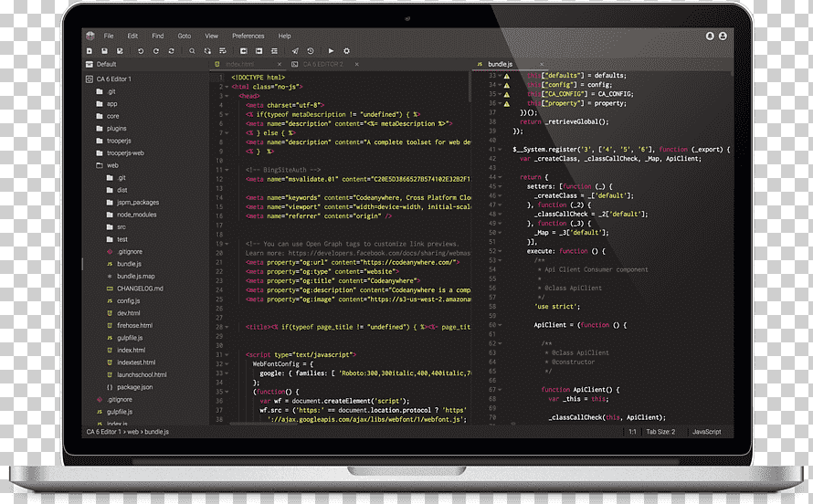Screen dimensions: 813x504
Task: Expand the jspm_packages folder
Action: (137, 202)
